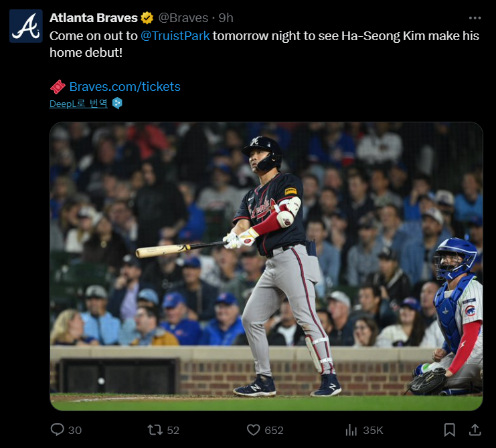The height and width of the screenshot is (448, 496).
Task: Open the three-dot more options menu
Action: pyautogui.click(x=475, y=18)
